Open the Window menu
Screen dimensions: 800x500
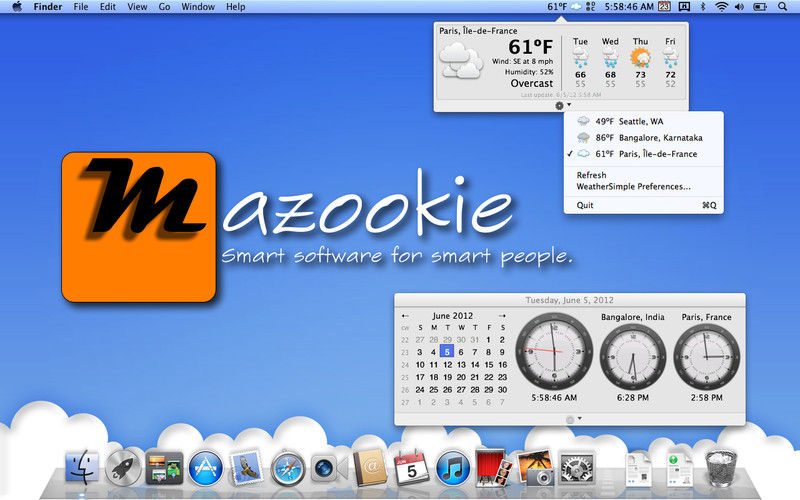click(x=198, y=7)
